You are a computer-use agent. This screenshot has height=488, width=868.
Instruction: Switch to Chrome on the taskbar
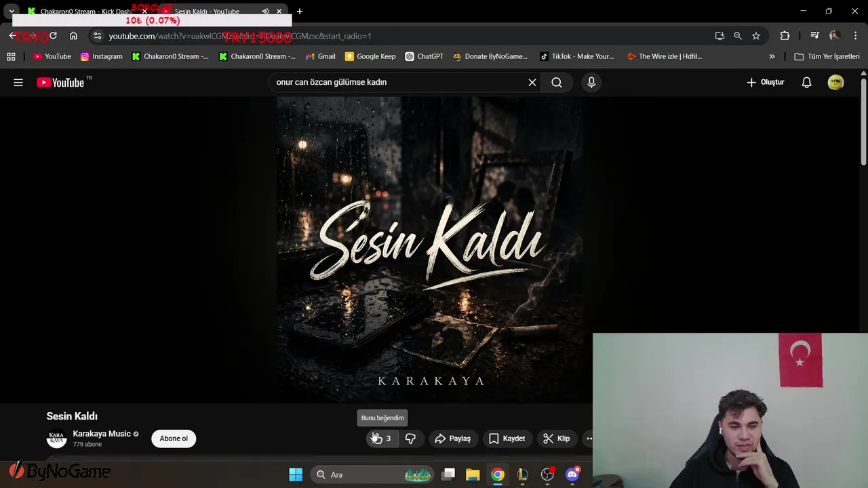(x=498, y=474)
